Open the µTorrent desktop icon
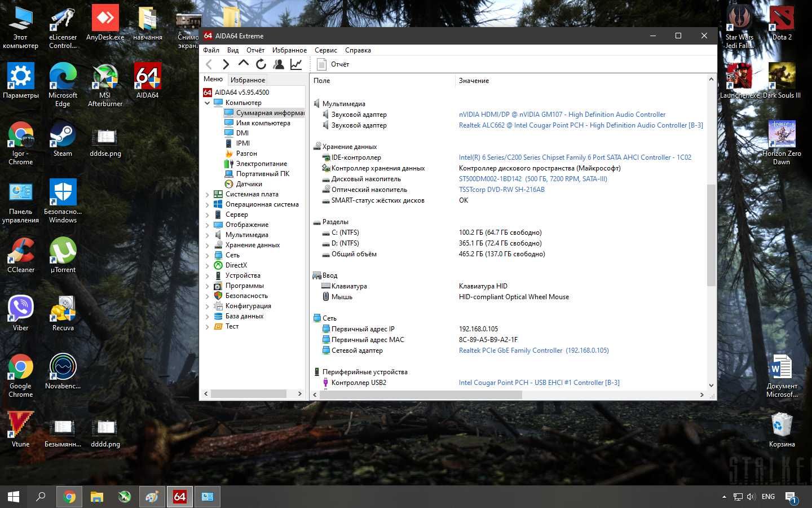Viewport: 812px width, 508px height. pos(63,256)
